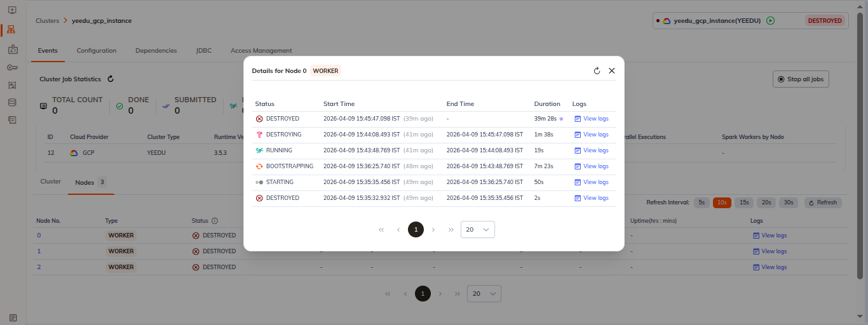This screenshot has height=325, width=868.
Task: Start the yeedu_gcp_instance cluster play icon
Action: [770, 21]
